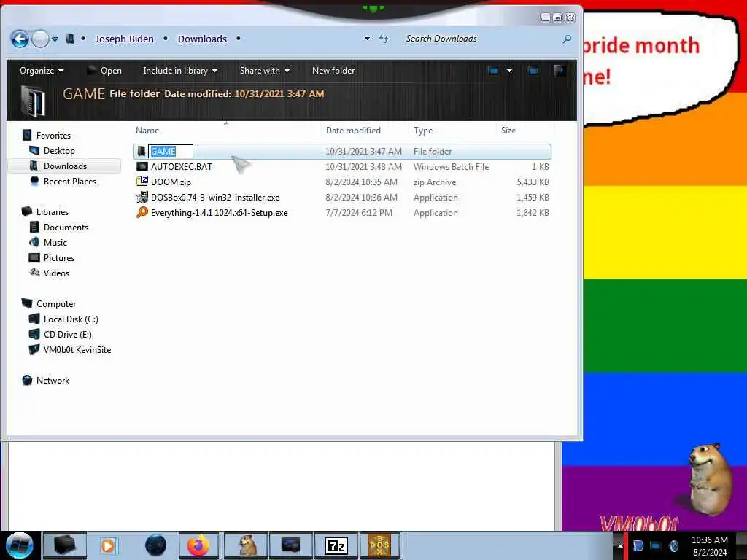747x560 pixels.
Task: Select DOSBox0.74-3-win32-installer.exe file name
Action: point(215,197)
